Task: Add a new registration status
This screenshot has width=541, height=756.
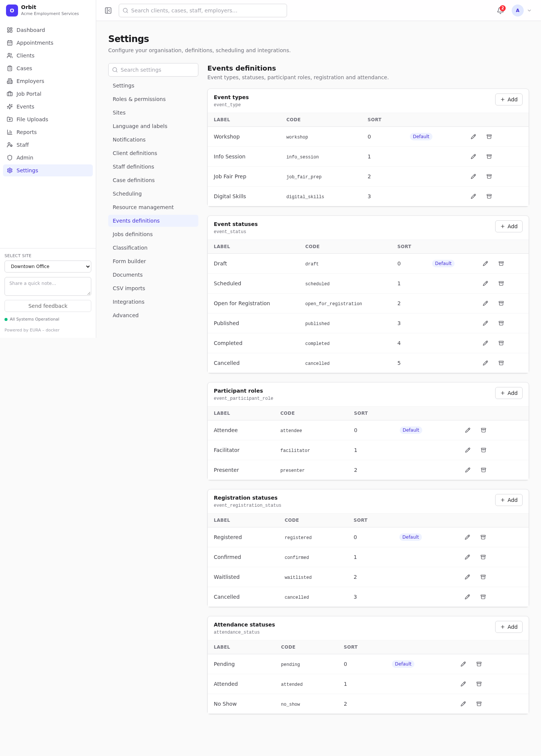Action: coord(509,500)
